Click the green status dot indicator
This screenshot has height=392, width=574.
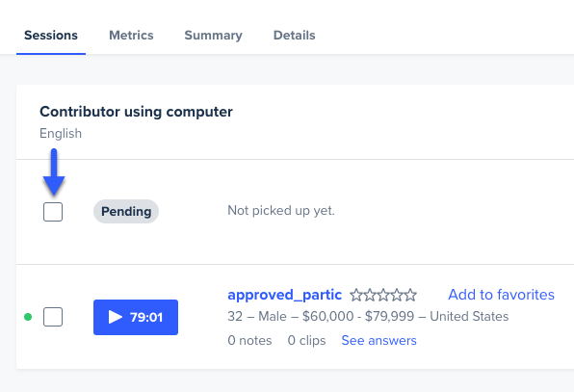coord(28,317)
